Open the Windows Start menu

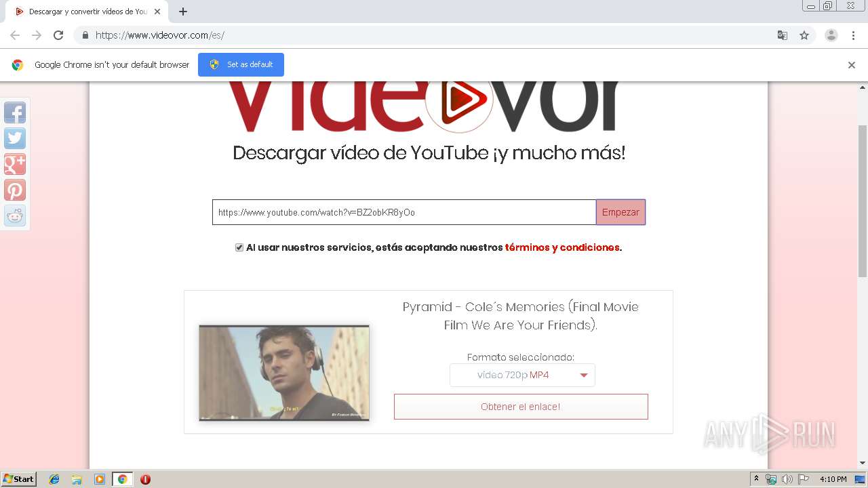coord(19,479)
